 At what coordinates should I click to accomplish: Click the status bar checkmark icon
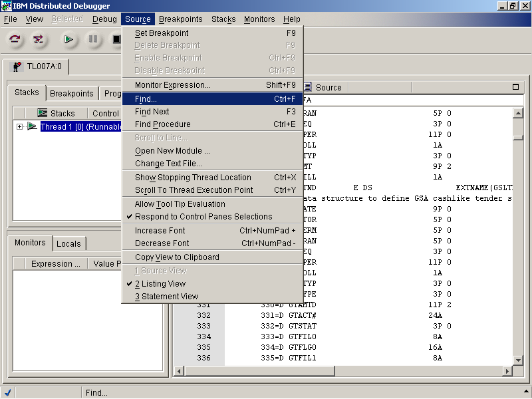pos(7,392)
